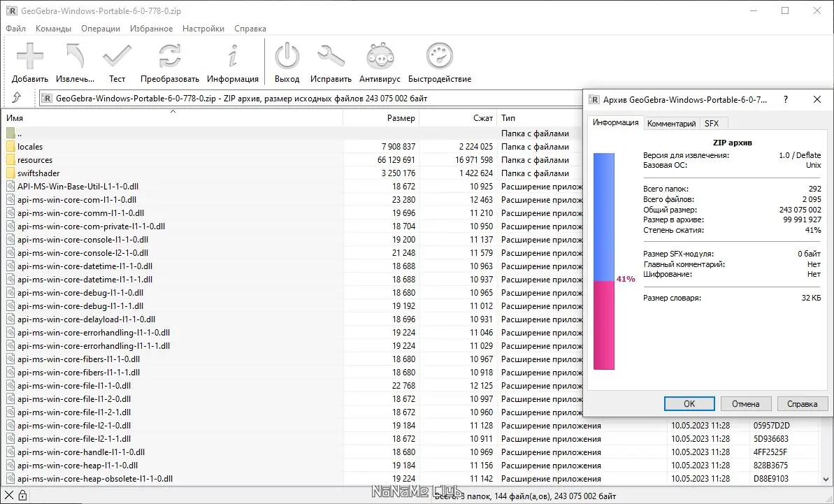The width and height of the screenshot is (834, 504).
Task: Click the lock icon in status bar
Action: (23, 496)
